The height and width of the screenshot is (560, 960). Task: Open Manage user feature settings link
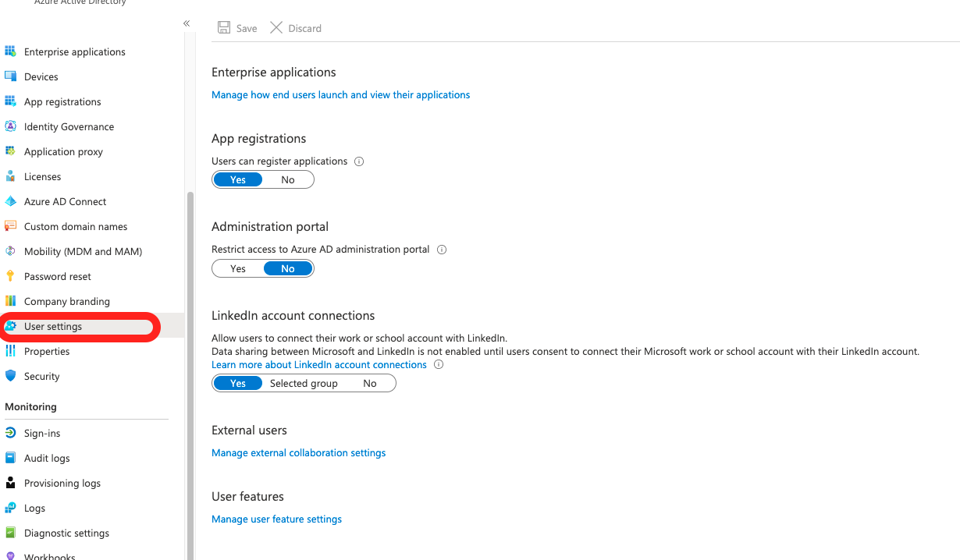(x=276, y=519)
